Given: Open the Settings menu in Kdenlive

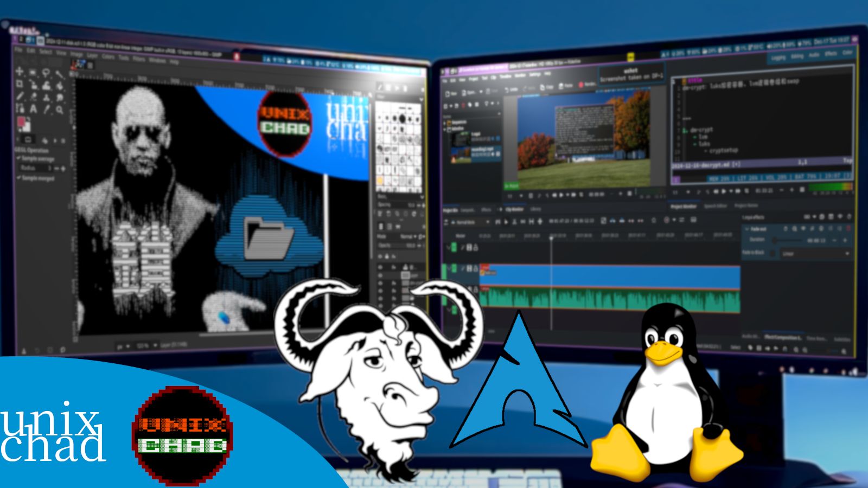Looking at the screenshot, I should (x=535, y=74).
